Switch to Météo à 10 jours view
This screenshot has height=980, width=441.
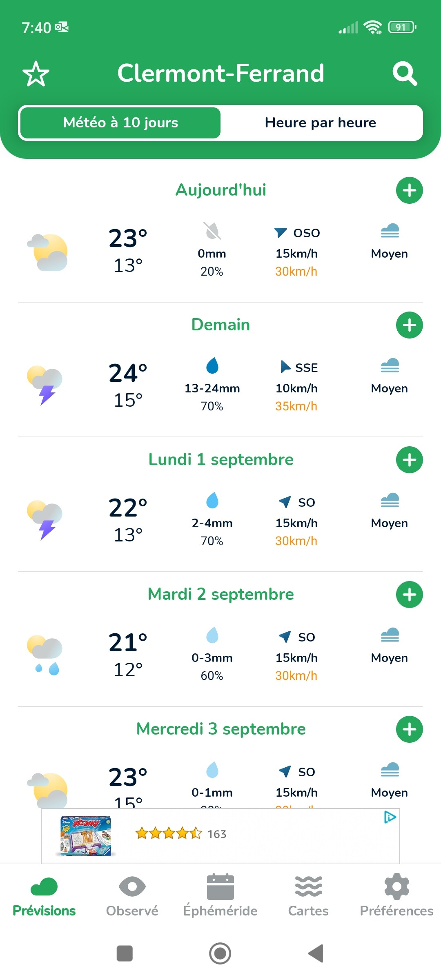click(120, 123)
